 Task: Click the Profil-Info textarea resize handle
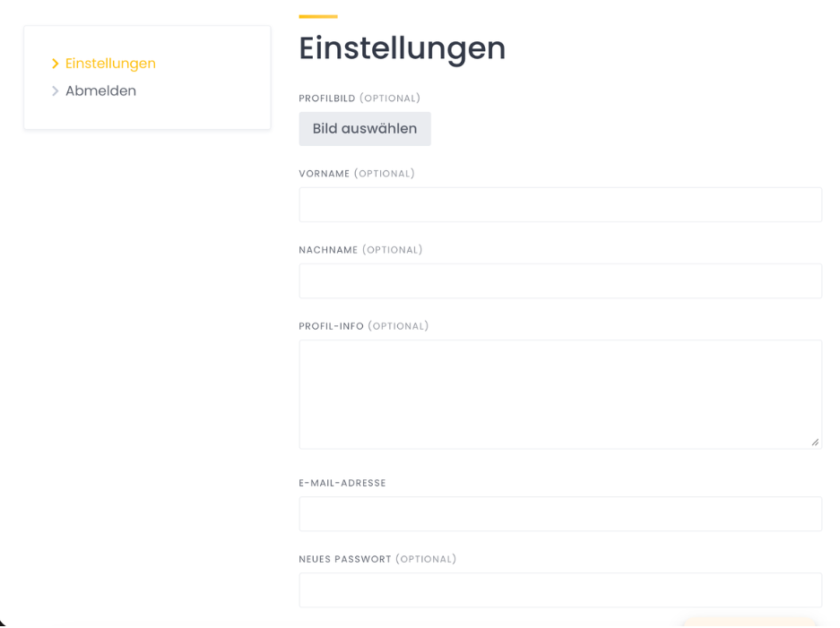pyautogui.click(x=815, y=442)
